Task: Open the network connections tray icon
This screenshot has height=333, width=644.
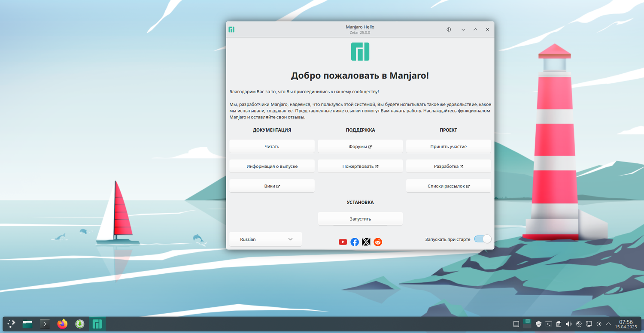Action: [x=579, y=324]
